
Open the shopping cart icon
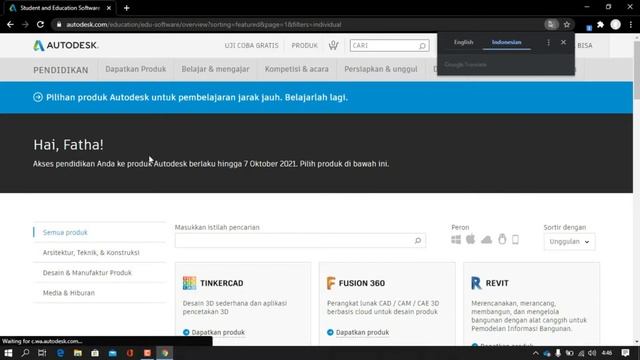[333, 45]
